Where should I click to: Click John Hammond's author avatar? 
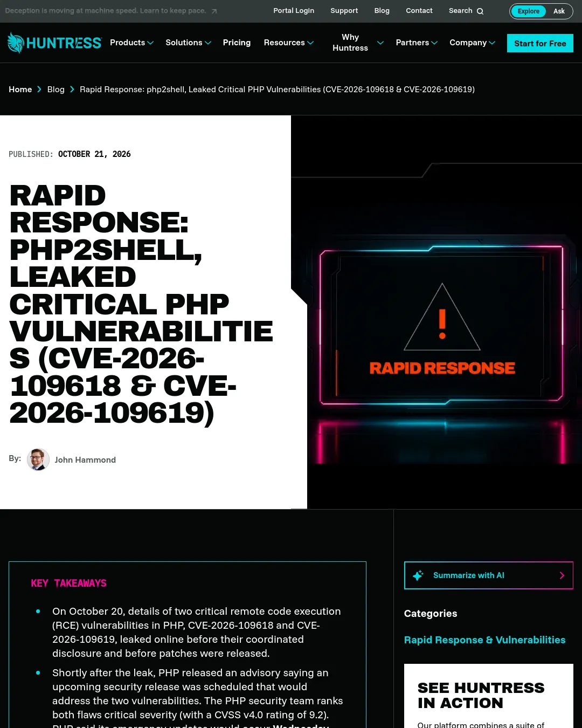[38, 459]
